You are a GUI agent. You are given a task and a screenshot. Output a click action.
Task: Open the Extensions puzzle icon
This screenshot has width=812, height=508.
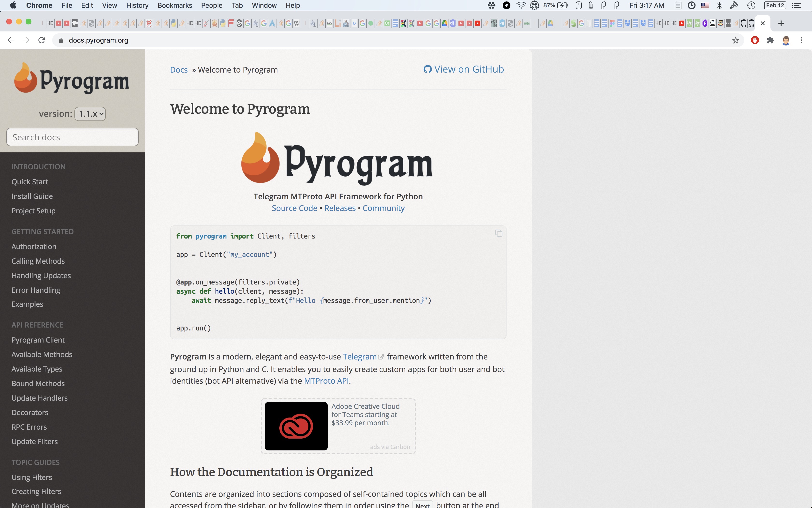click(770, 40)
